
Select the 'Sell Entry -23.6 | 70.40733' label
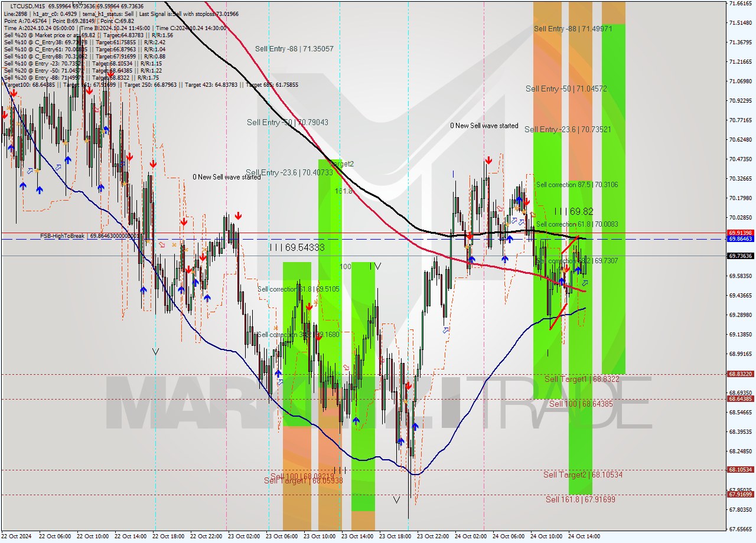(x=289, y=172)
